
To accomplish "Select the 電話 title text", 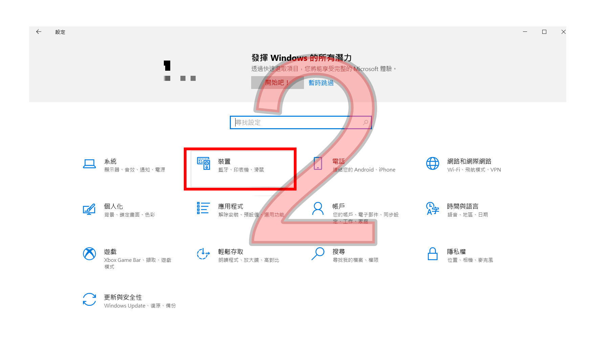I will [339, 161].
